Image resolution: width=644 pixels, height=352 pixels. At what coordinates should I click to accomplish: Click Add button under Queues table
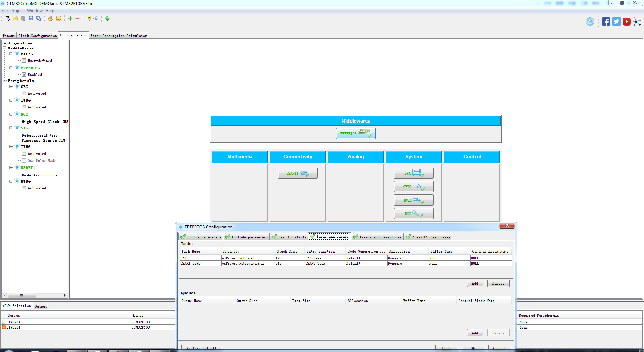pyautogui.click(x=475, y=333)
